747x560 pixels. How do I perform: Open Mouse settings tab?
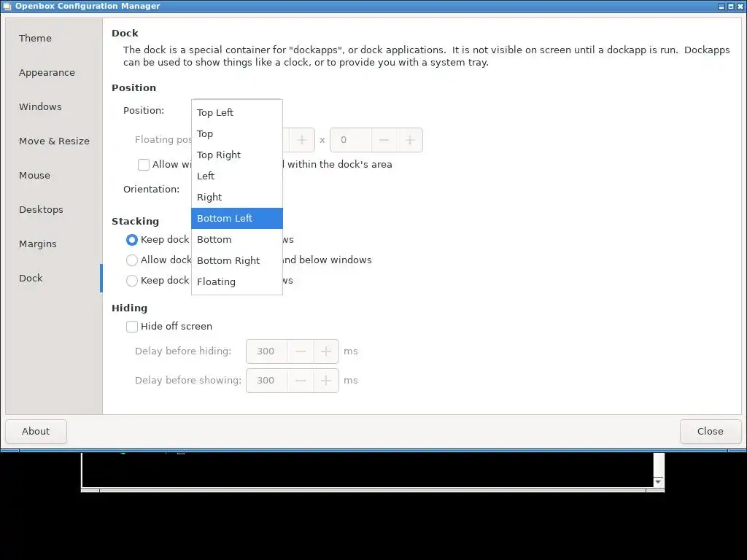[54, 175]
